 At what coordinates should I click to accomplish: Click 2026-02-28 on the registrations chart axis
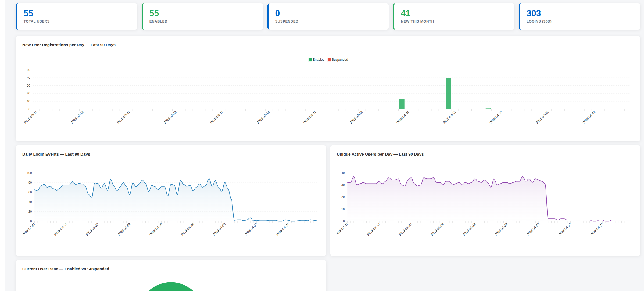170,117
